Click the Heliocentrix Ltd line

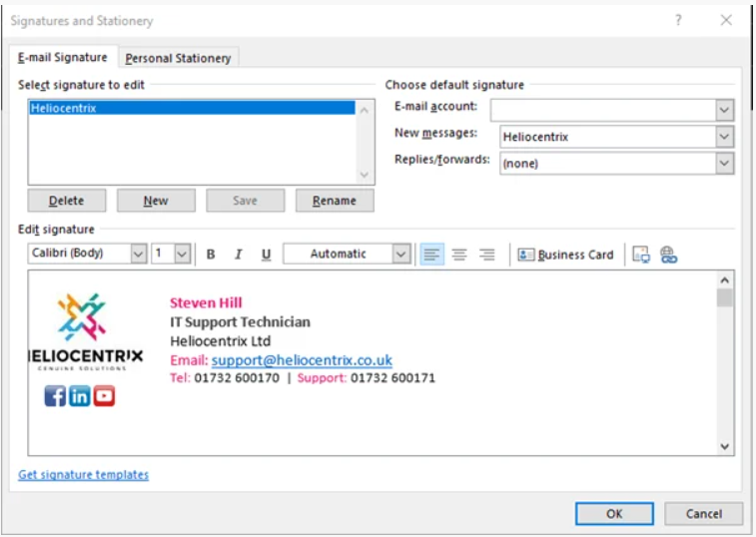pos(221,341)
